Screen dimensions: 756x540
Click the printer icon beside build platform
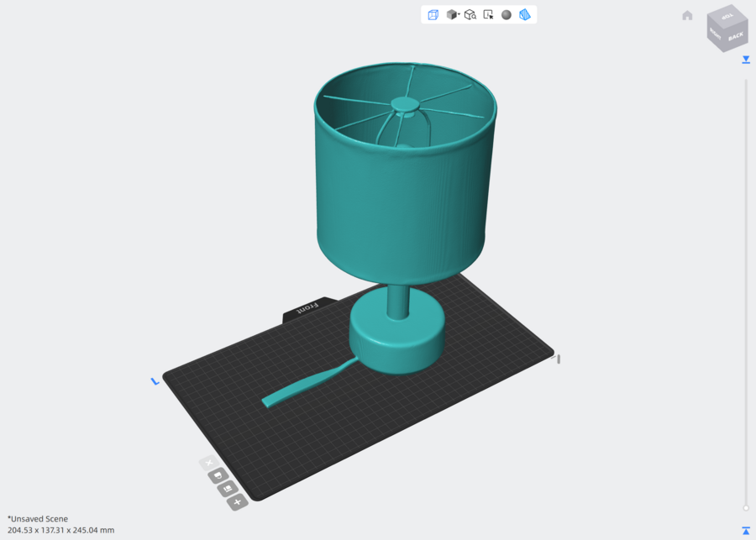[x=218, y=476]
